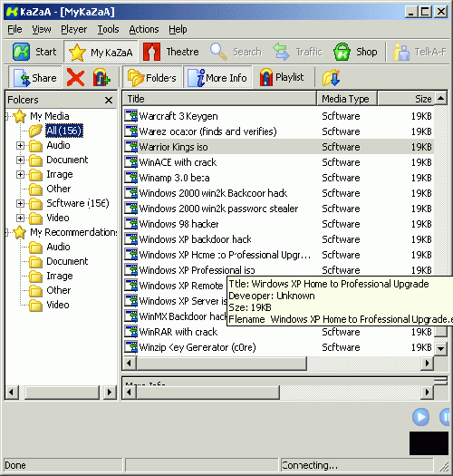
Task: Select Video under My Recommendations
Action: click(58, 305)
